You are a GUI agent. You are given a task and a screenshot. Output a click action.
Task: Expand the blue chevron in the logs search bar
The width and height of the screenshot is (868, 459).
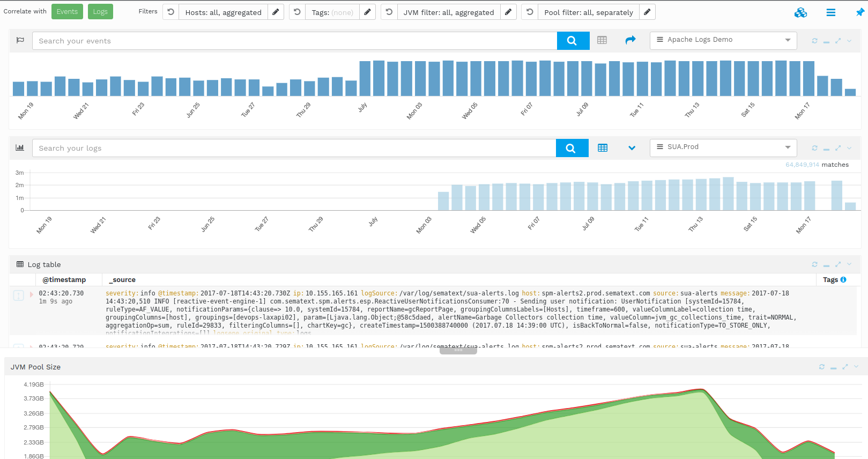(x=632, y=148)
